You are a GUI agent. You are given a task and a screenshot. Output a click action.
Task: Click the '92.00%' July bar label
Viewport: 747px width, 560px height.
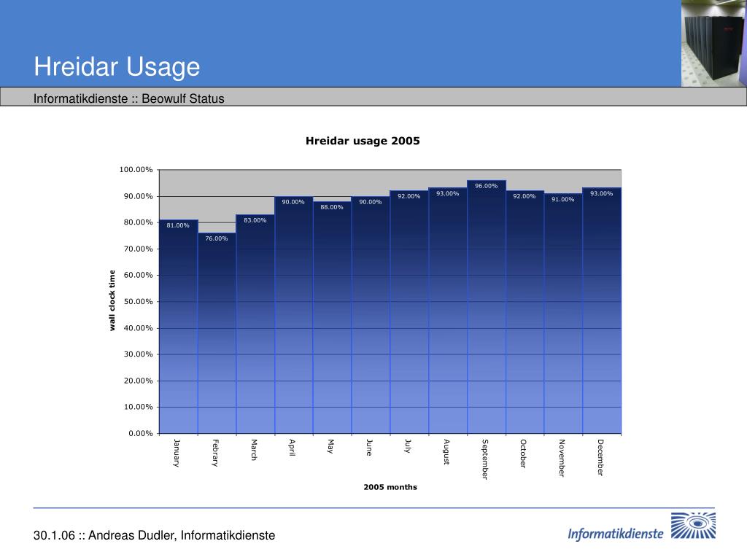(x=409, y=196)
